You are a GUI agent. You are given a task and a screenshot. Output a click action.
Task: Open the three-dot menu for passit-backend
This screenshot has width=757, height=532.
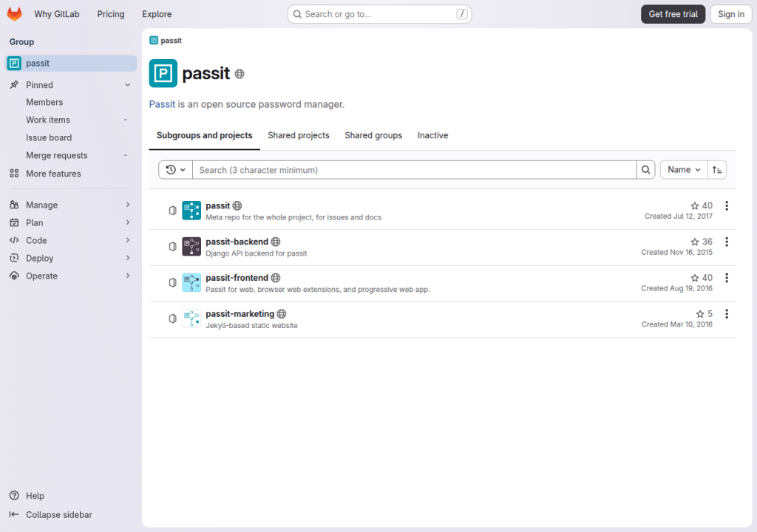tap(727, 242)
